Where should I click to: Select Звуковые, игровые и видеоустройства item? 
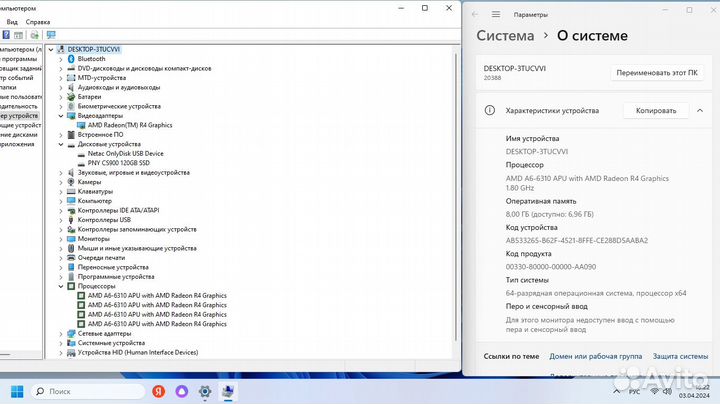coord(134,173)
